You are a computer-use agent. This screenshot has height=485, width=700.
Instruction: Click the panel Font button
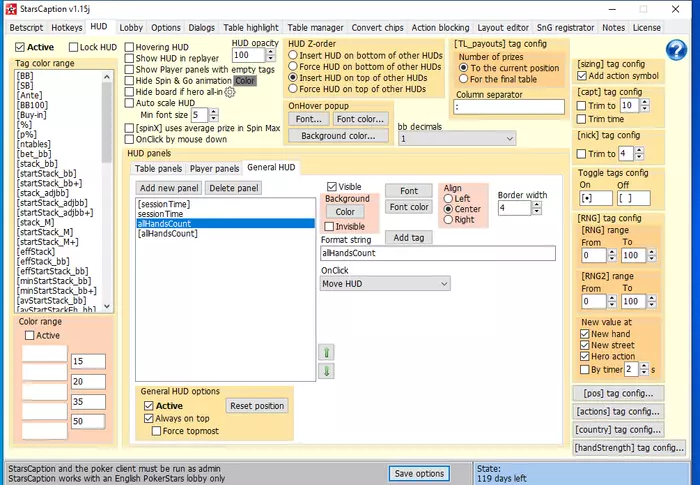(x=409, y=191)
